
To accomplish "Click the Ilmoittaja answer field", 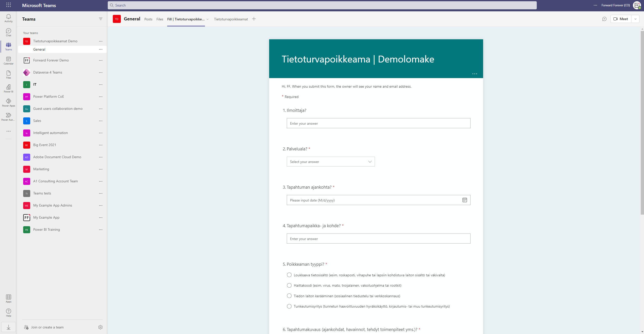I will pyautogui.click(x=378, y=123).
